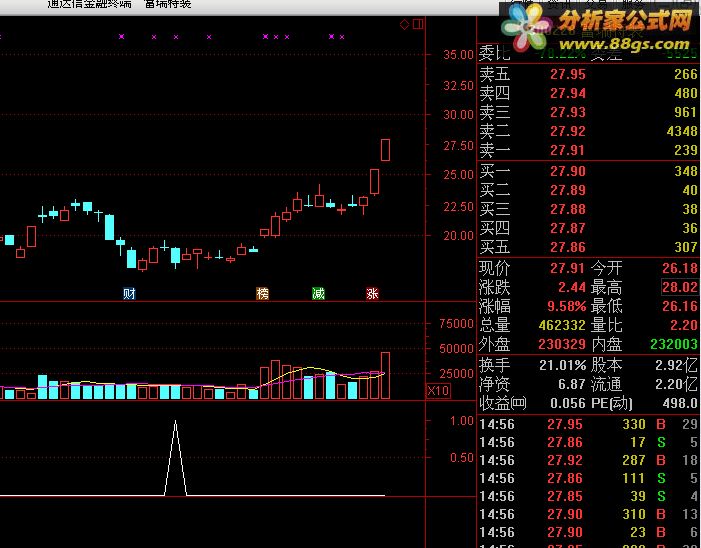Select the trade row 27.92 287 B

tap(589, 460)
